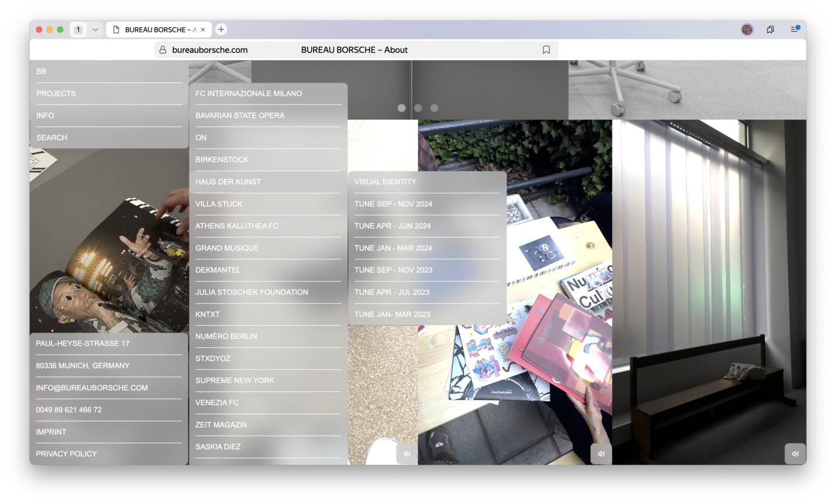Image resolution: width=836 pixels, height=504 pixels.
Task: Open the SASKIA DIEZ project
Action: click(268, 447)
